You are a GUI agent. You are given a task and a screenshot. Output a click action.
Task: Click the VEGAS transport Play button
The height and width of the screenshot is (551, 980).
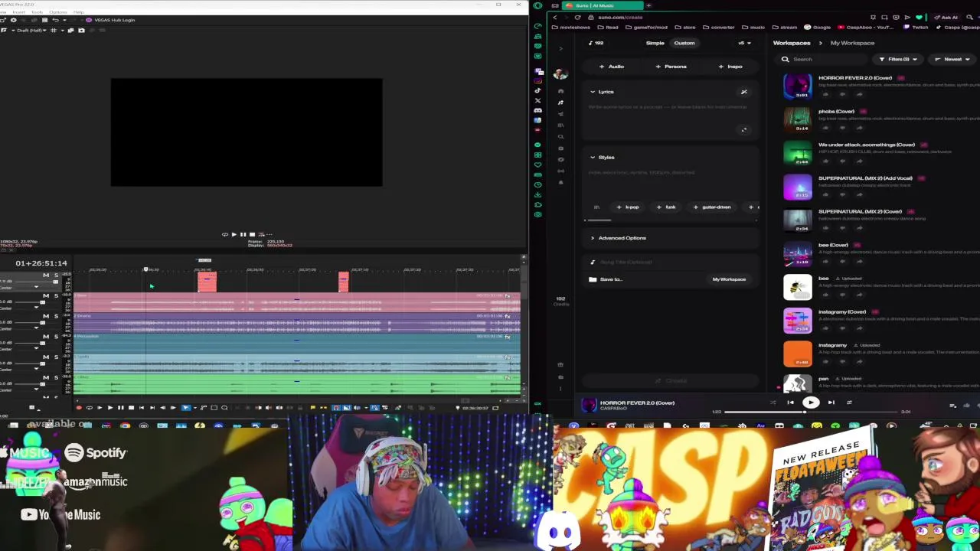pyautogui.click(x=110, y=408)
